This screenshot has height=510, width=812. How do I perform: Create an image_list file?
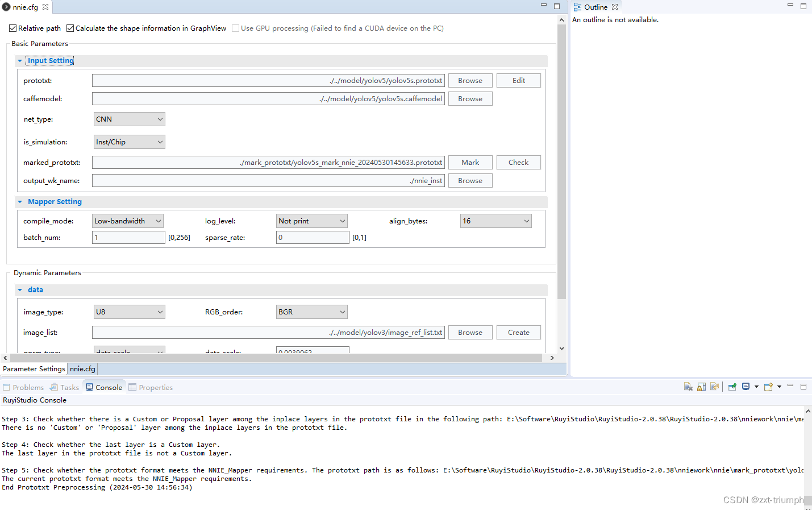tap(519, 333)
